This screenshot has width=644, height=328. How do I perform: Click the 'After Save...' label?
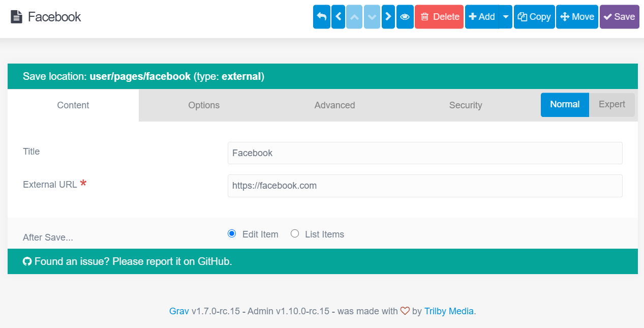tap(48, 237)
